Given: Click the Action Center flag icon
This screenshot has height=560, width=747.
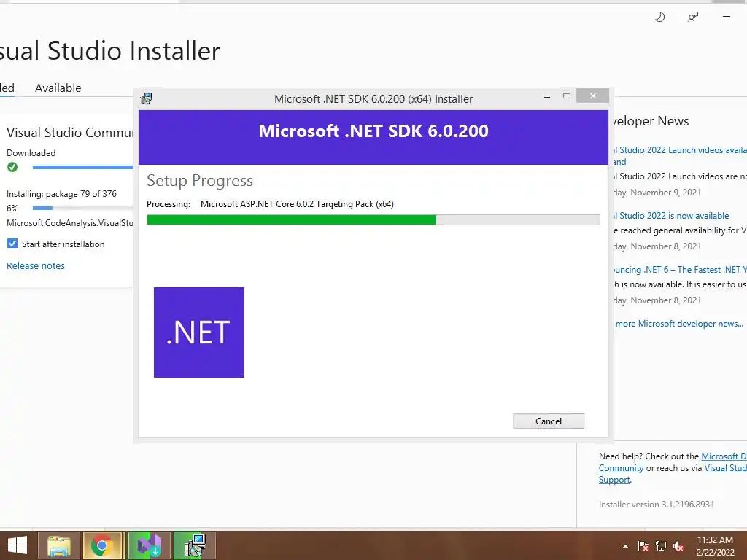Looking at the screenshot, I should click(x=643, y=546).
